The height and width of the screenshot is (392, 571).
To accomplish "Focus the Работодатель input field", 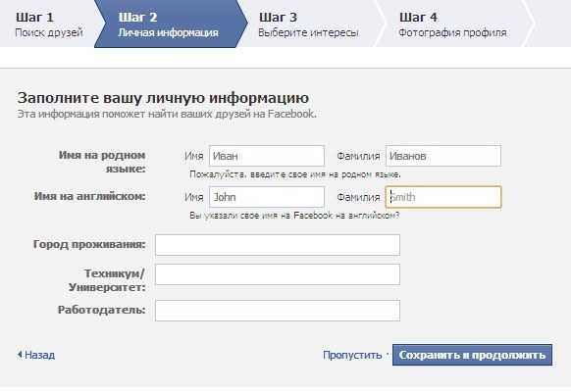I will click(278, 311).
